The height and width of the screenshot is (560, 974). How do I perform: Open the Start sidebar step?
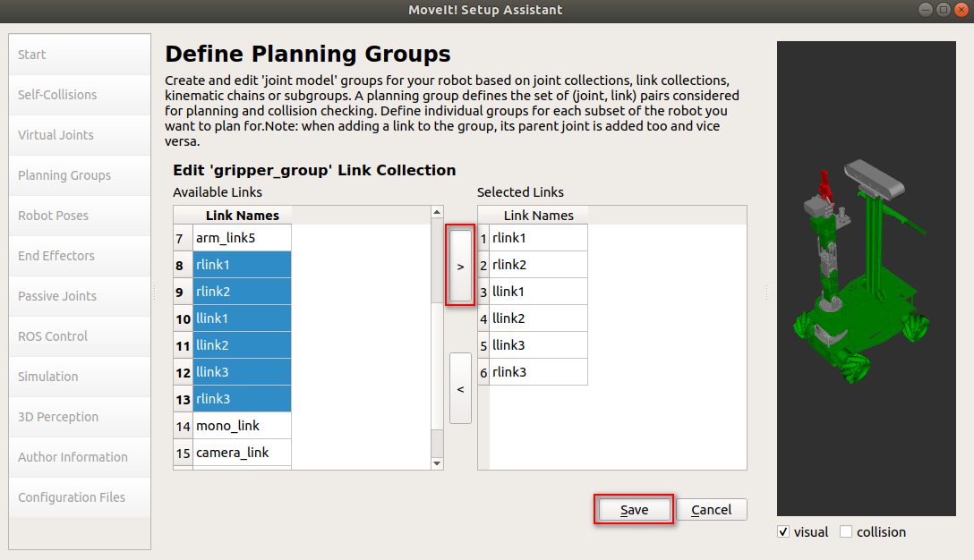coord(80,55)
